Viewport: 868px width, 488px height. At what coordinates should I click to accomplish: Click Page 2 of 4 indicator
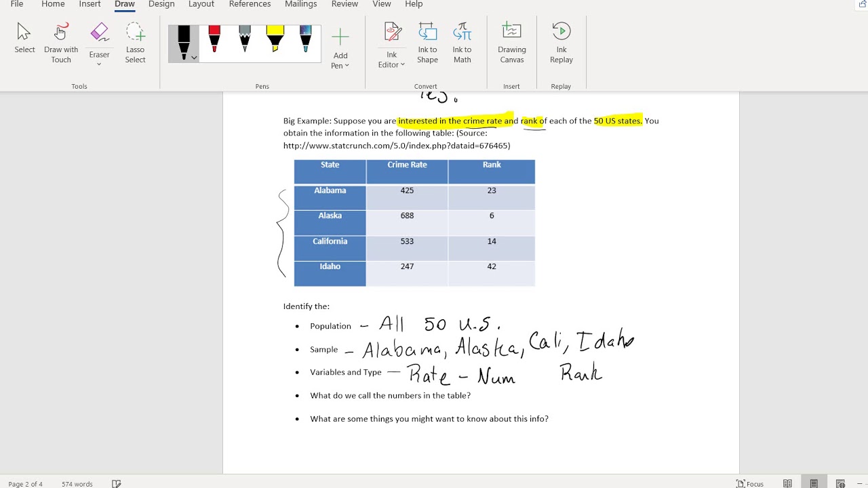coord(25,484)
